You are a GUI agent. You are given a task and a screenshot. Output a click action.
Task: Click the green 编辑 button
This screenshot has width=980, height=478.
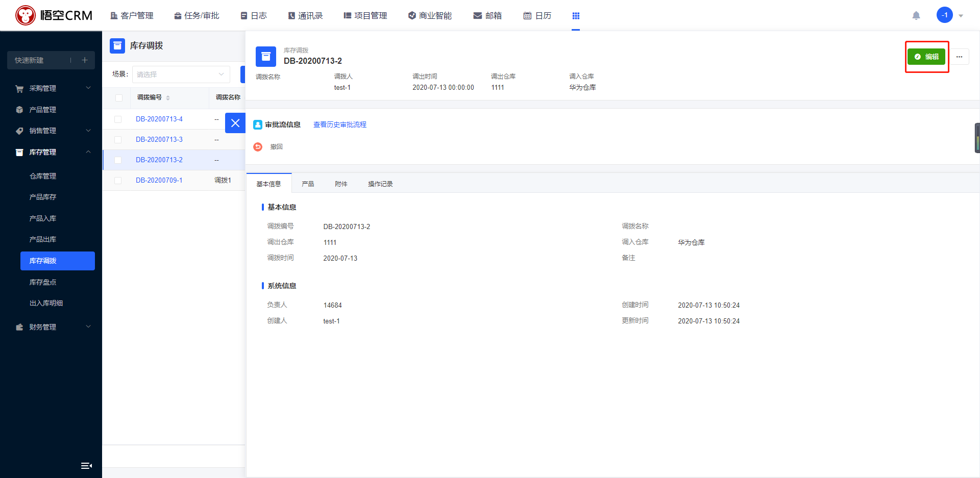[926, 57]
